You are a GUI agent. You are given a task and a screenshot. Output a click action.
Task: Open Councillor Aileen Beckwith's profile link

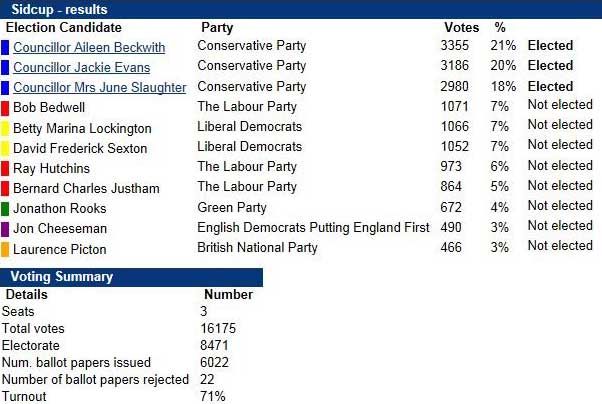(89, 47)
